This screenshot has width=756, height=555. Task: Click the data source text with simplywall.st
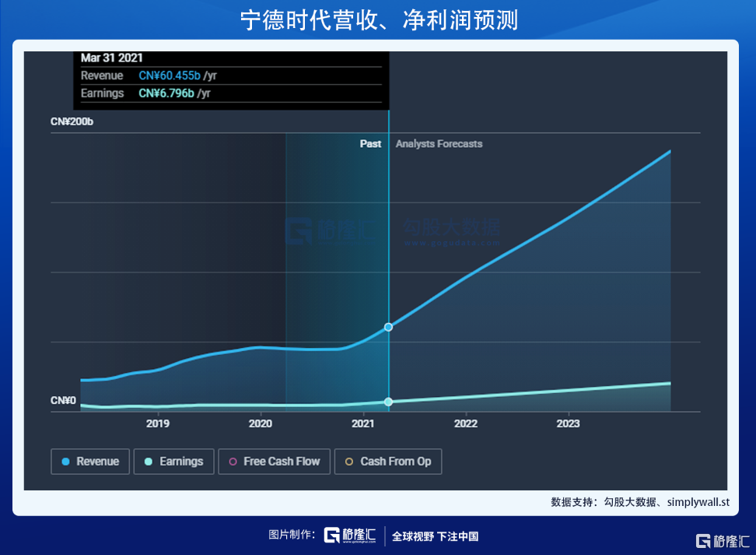tap(640, 502)
